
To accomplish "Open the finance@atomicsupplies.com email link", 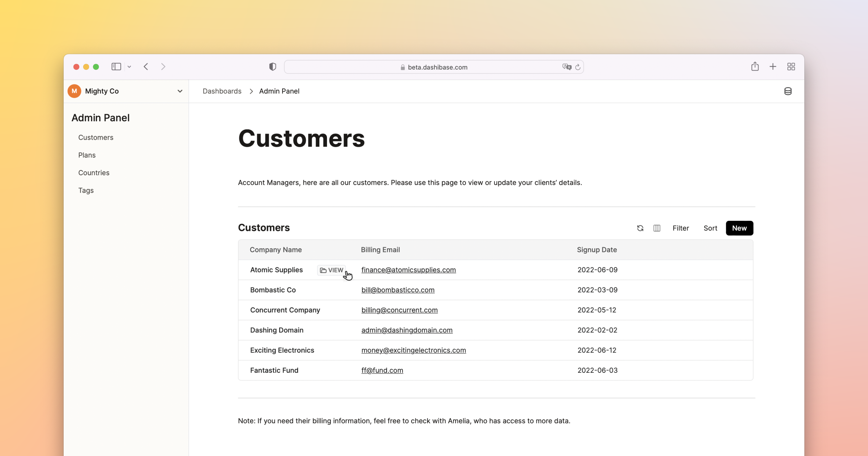I will click(408, 270).
